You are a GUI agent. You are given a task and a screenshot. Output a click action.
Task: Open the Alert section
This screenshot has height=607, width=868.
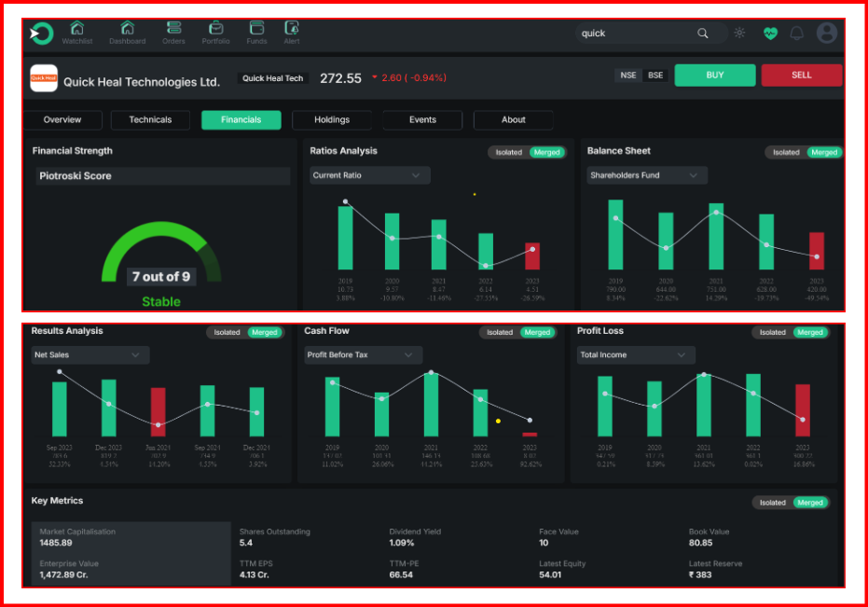tap(292, 33)
